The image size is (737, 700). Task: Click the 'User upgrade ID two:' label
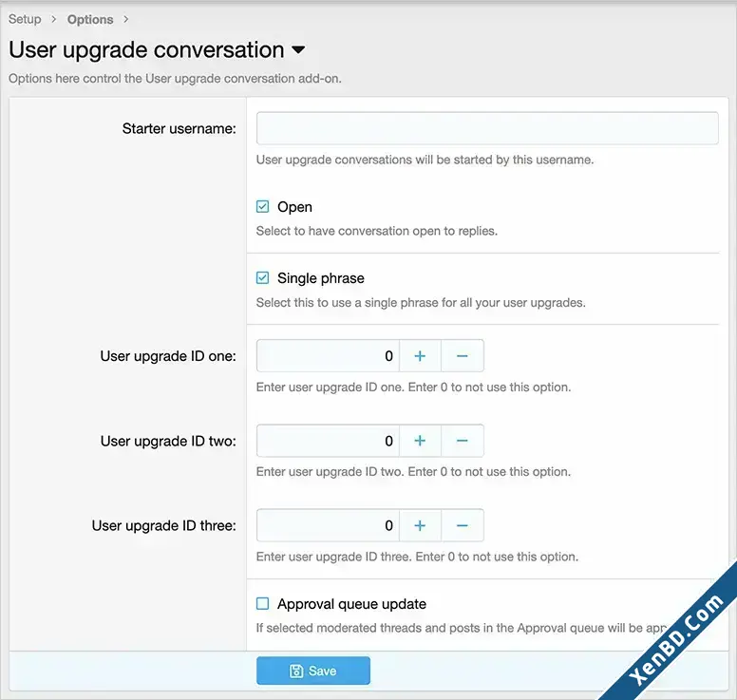click(168, 441)
